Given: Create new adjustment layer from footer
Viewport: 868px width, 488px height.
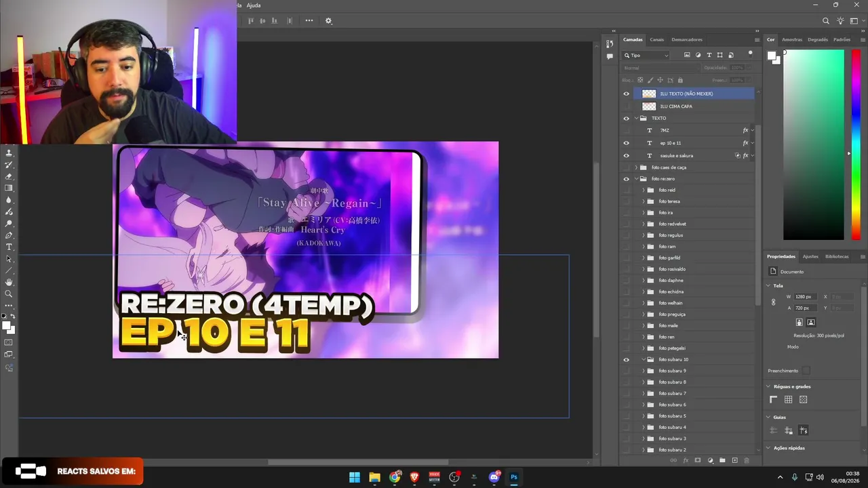Looking at the screenshot, I should point(710,460).
